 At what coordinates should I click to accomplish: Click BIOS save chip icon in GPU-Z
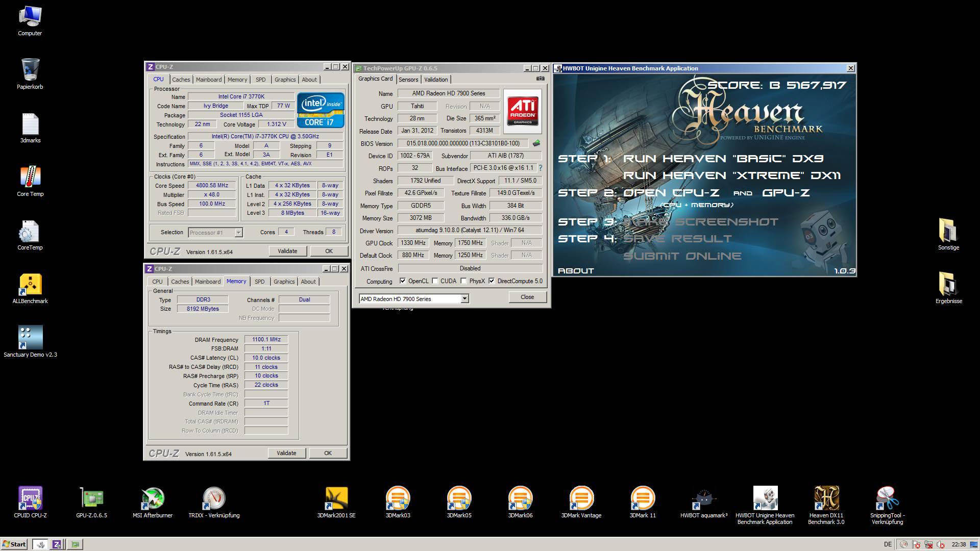(x=536, y=143)
